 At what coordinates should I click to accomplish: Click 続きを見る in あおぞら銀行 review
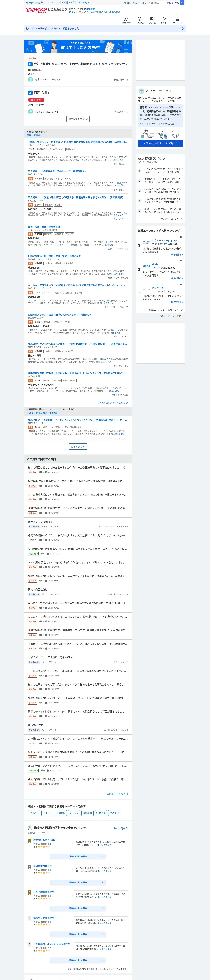[x=106, y=845]
